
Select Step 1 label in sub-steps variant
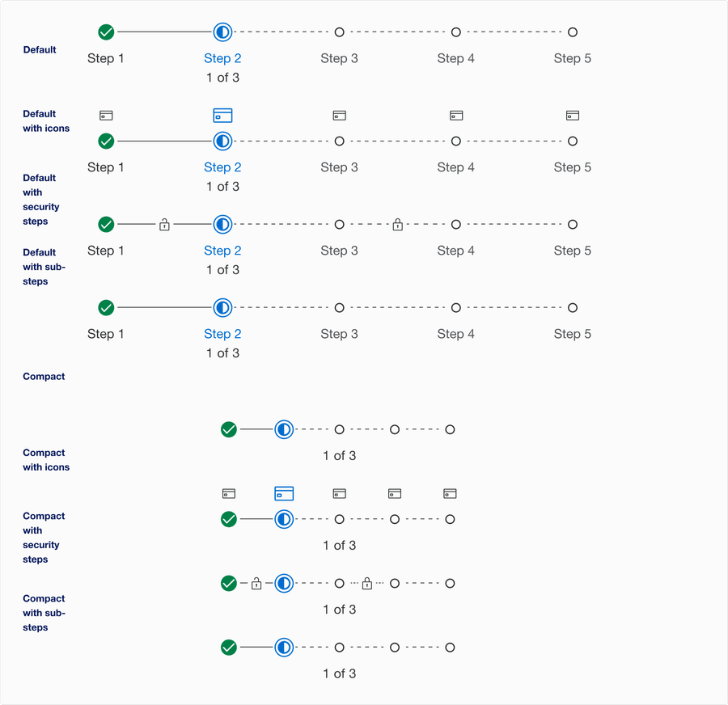[x=106, y=334]
